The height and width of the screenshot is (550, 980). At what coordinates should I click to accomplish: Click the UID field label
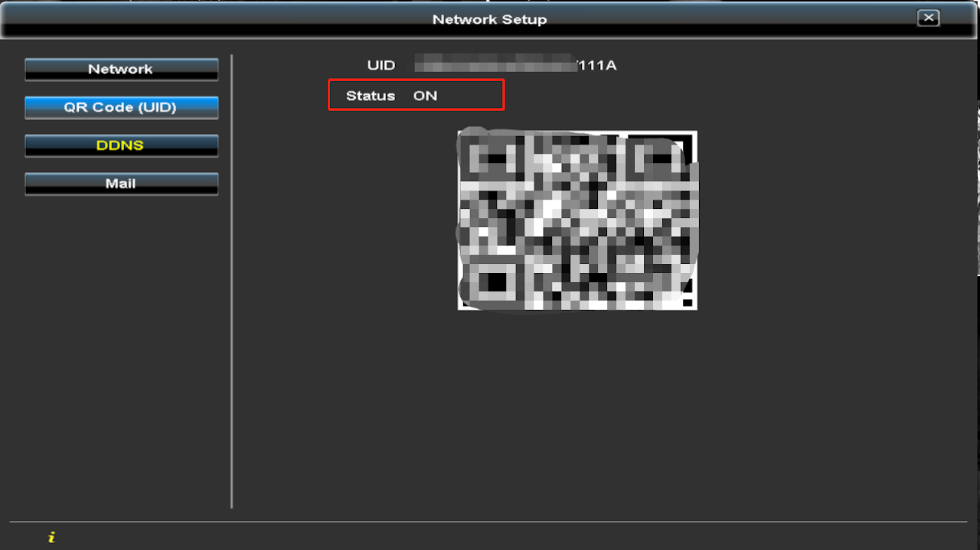(x=381, y=65)
